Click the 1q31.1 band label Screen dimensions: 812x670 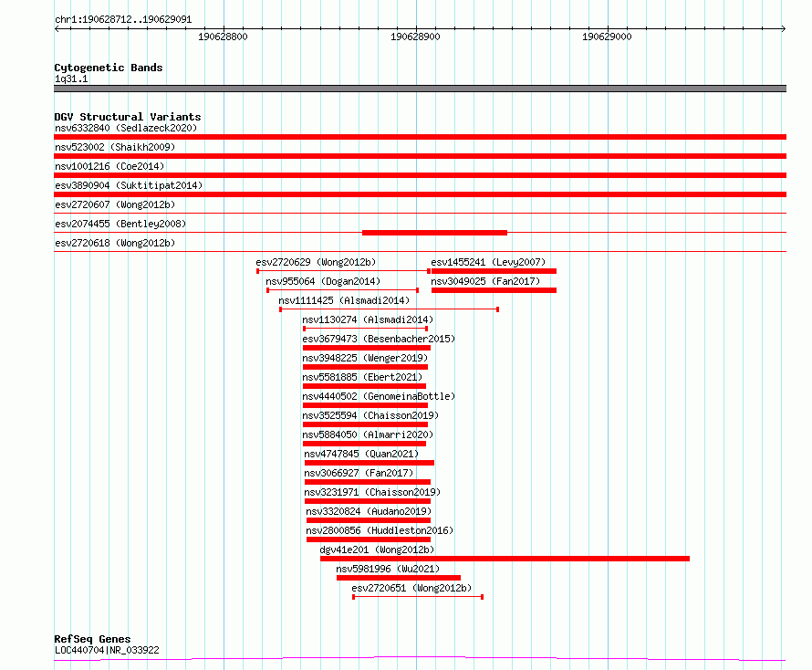tap(71, 79)
